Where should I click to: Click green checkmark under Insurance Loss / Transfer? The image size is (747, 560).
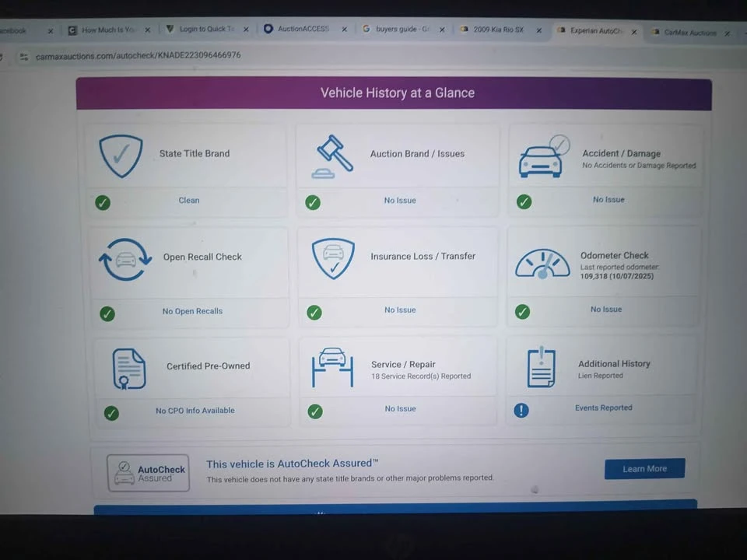click(x=314, y=313)
